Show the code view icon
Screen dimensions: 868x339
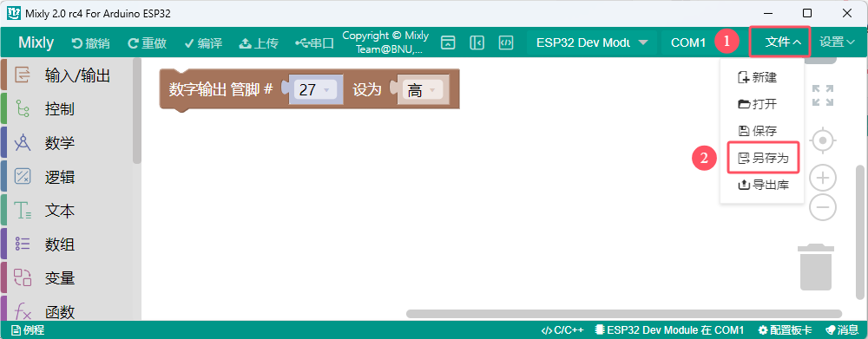[507, 42]
